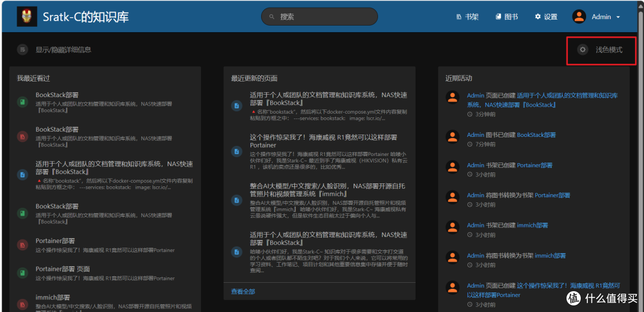Click the 3分钟前 timestamp
This screenshot has width=644, height=312.
click(x=485, y=114)
